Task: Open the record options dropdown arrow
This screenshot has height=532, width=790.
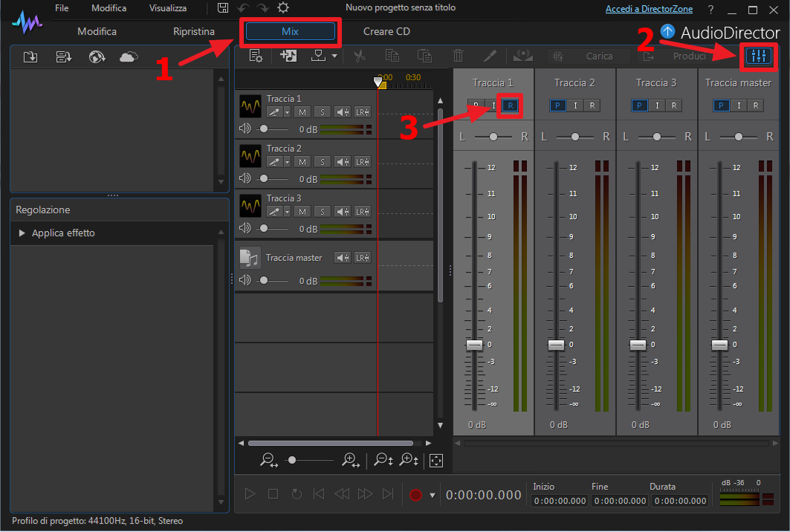Action: tap(432, 496)
